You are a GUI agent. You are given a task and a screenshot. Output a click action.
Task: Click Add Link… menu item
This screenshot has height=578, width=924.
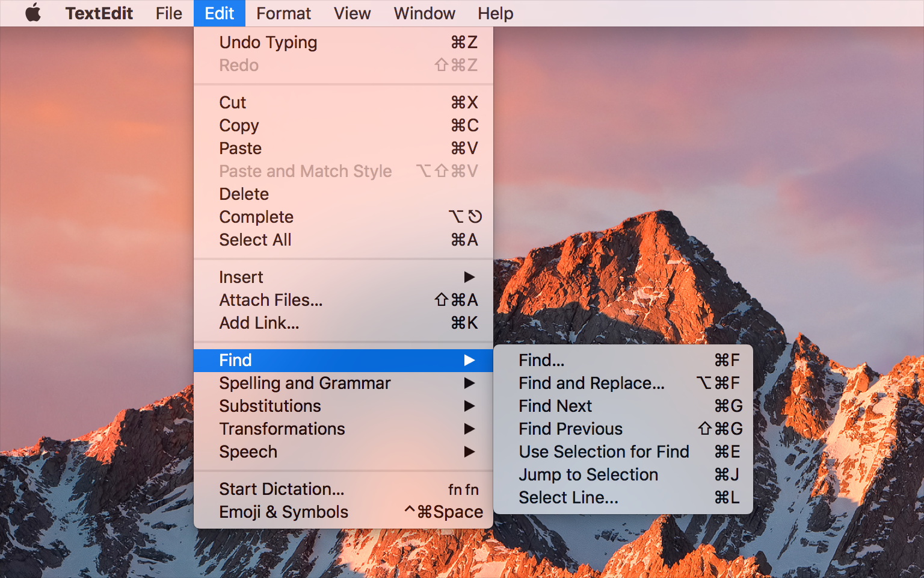tap(259, 323)
